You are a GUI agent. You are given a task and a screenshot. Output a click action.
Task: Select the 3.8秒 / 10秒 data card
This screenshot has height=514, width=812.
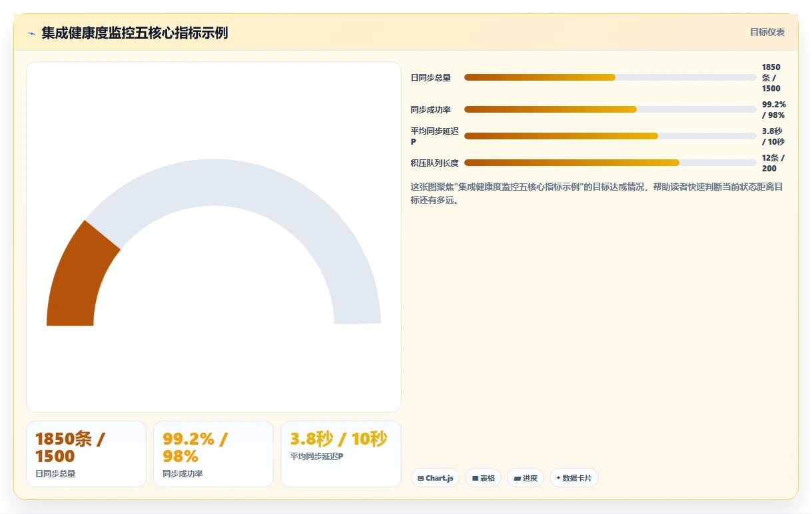[340, 454]
